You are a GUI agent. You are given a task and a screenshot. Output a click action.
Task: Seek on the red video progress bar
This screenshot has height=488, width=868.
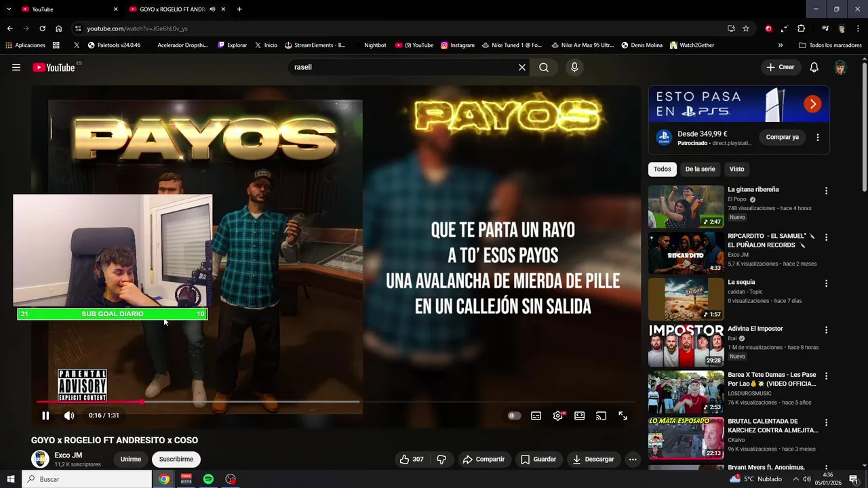click(x=198, y=402)
